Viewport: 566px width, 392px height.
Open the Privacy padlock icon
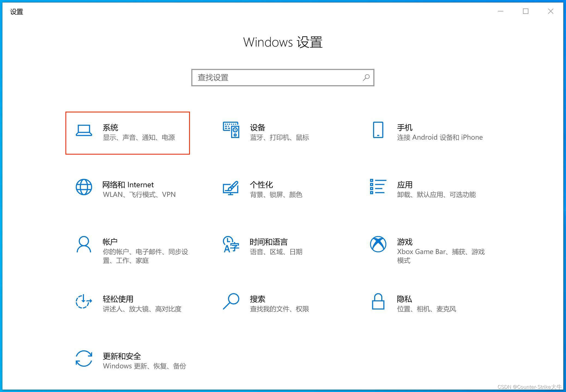coord(378,301)
